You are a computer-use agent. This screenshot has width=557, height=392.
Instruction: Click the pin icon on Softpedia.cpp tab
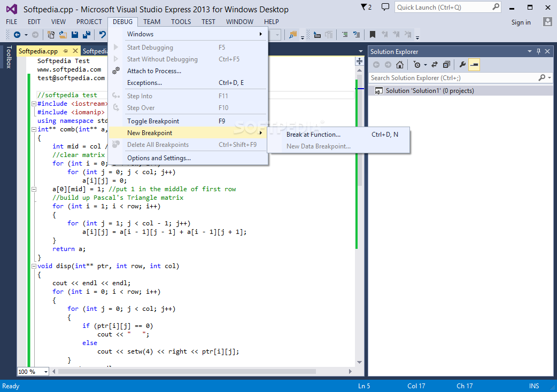tap(65, 51)
